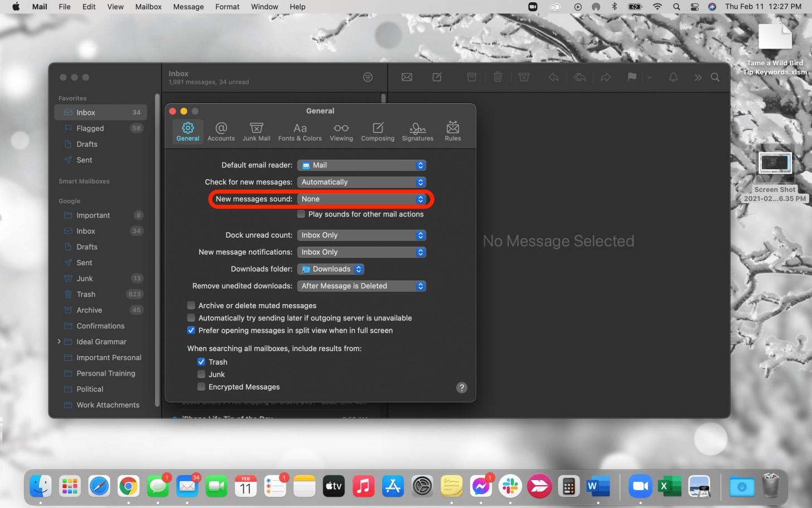812x508 pixels.
Task: Open search with the magnifying glass icon
Action: pos(715,77)
